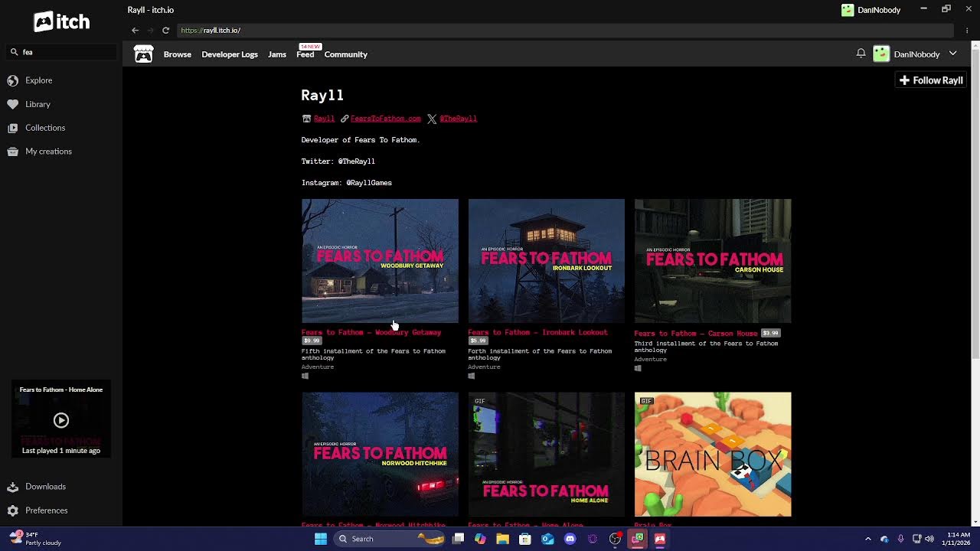
Task: Open the Woodbury Getaway game thumbnail
Action: (380, 261)
